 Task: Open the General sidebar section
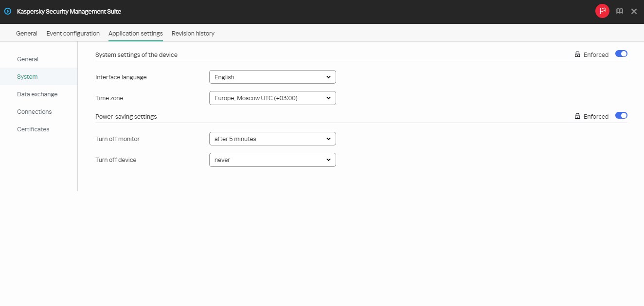(27, 59)
